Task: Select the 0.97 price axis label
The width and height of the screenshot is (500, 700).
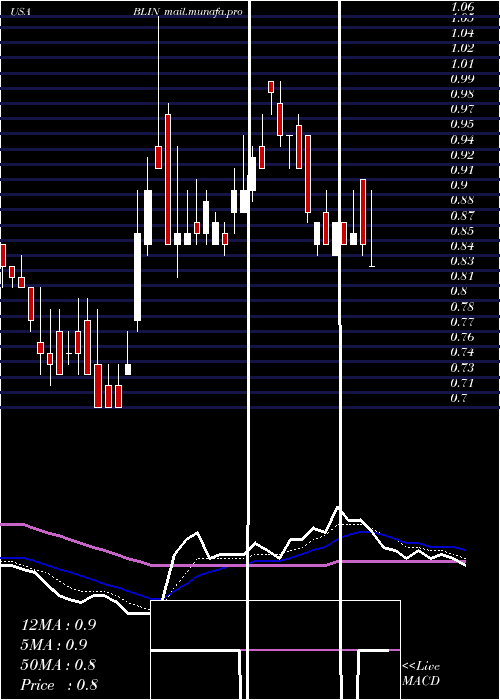Action: (x=462, y=109)
